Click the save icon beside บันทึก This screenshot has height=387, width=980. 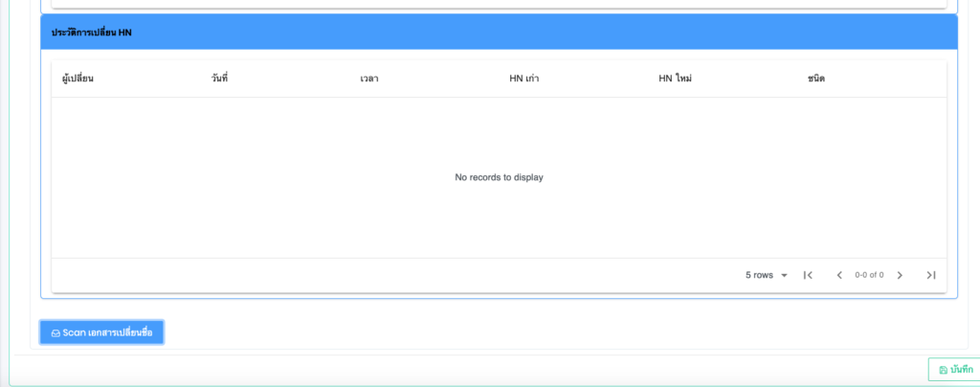point(943,370)
